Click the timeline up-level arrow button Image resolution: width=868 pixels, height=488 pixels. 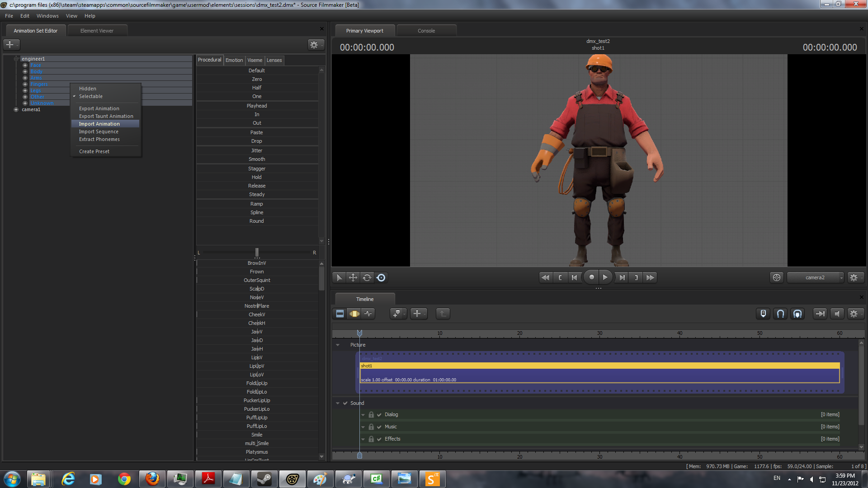click(443, 314)
